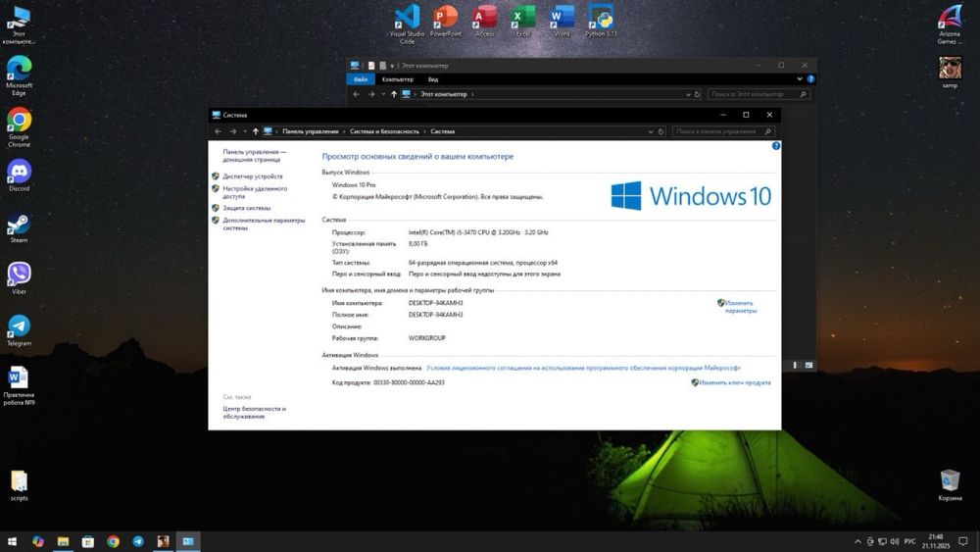Open the Arizona Games desktop shortcut
The height and width of the screenshot is (552, 980).
(x=950, y=25)
